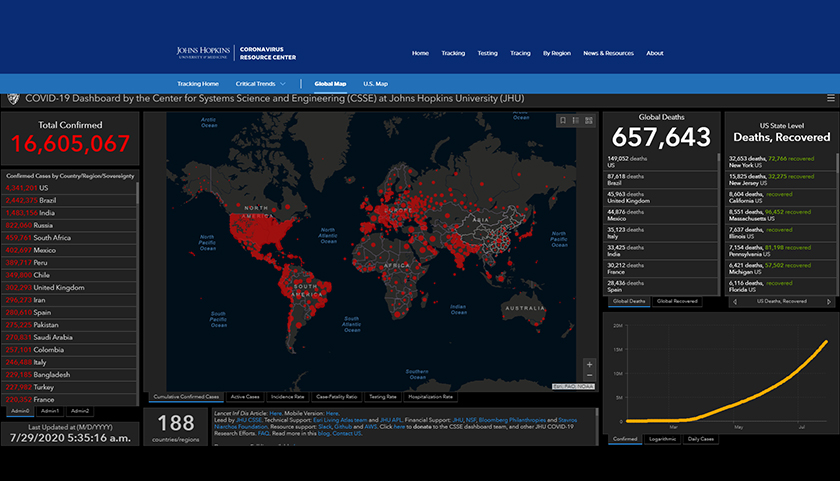Open the basemap gallery grid icon
The height and width of the screenshot is (481, 840).
pos(588,120)
